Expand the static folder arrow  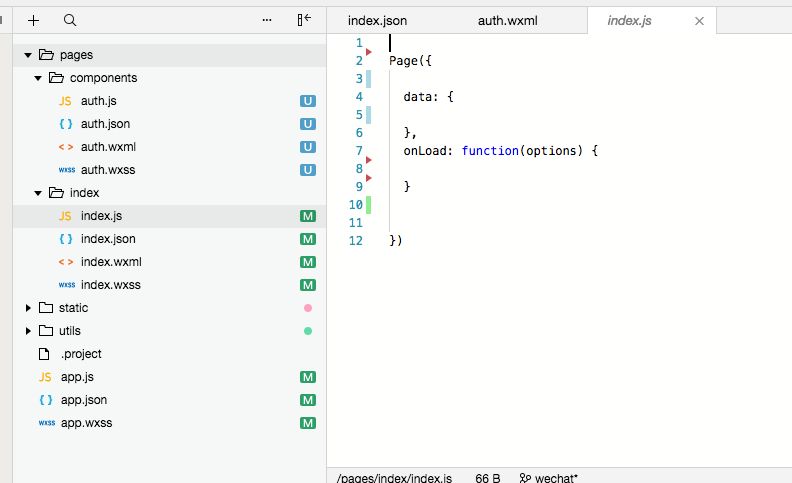point(28,308)
